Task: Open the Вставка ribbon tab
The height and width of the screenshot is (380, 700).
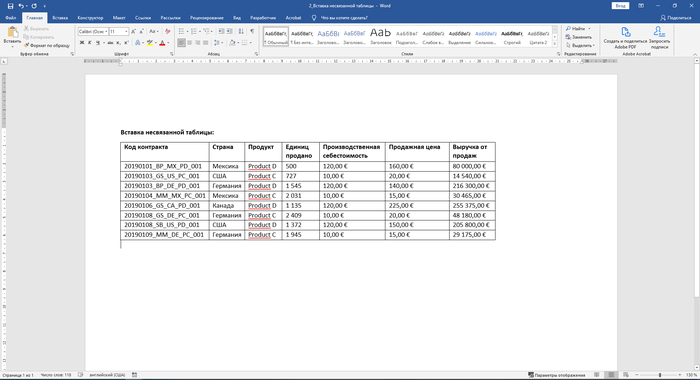Action: 60,18
